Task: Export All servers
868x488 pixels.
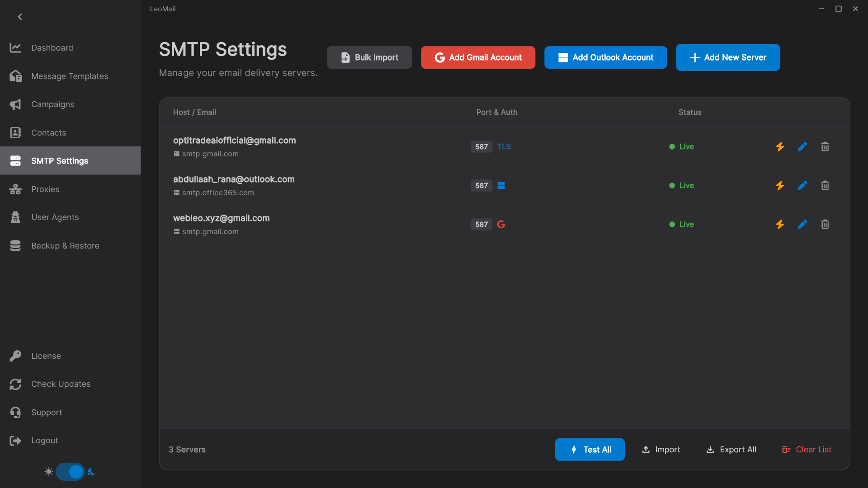Action: pos(731,450)
